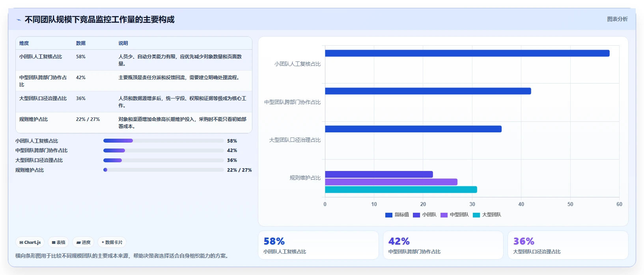
Task: Click the 36% value in the table
Action: click(x=81, y=98)
